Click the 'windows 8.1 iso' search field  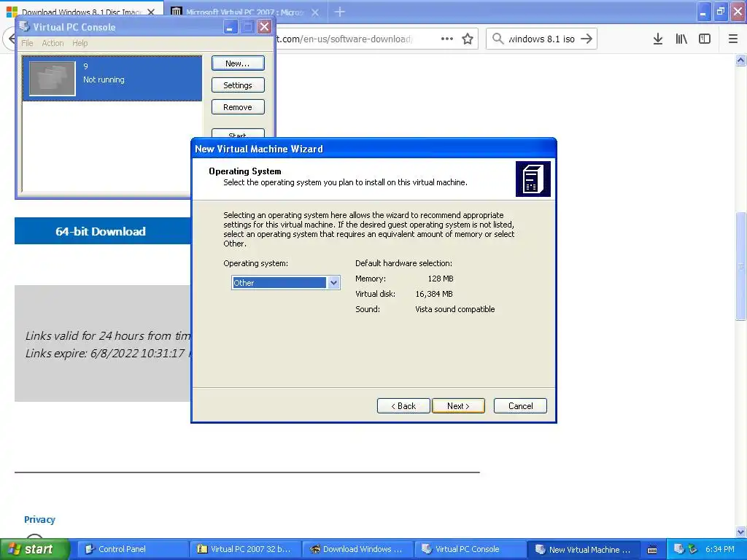pos(542,39)
